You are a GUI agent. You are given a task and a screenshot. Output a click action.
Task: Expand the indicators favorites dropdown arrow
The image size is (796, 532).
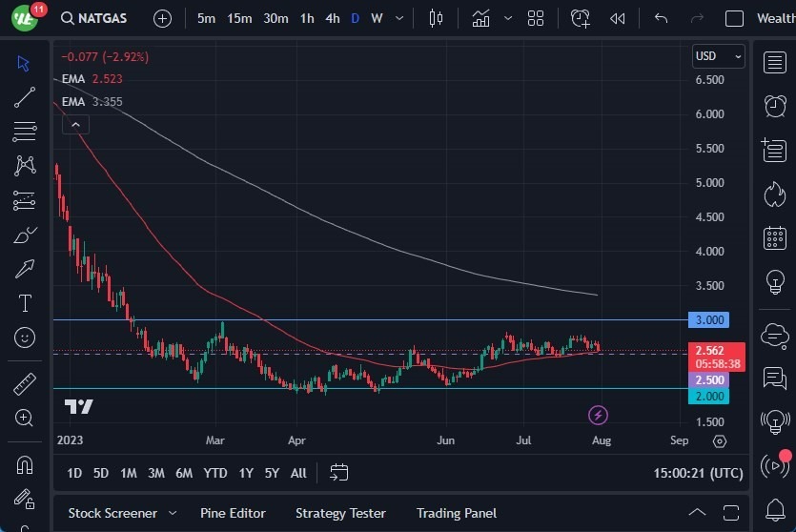[x=508, y=19]
